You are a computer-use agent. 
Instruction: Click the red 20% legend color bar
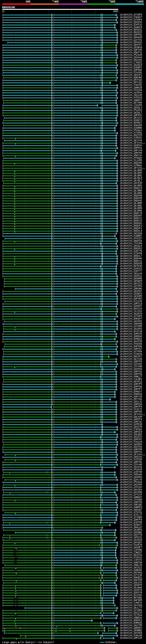click(16, 4)
